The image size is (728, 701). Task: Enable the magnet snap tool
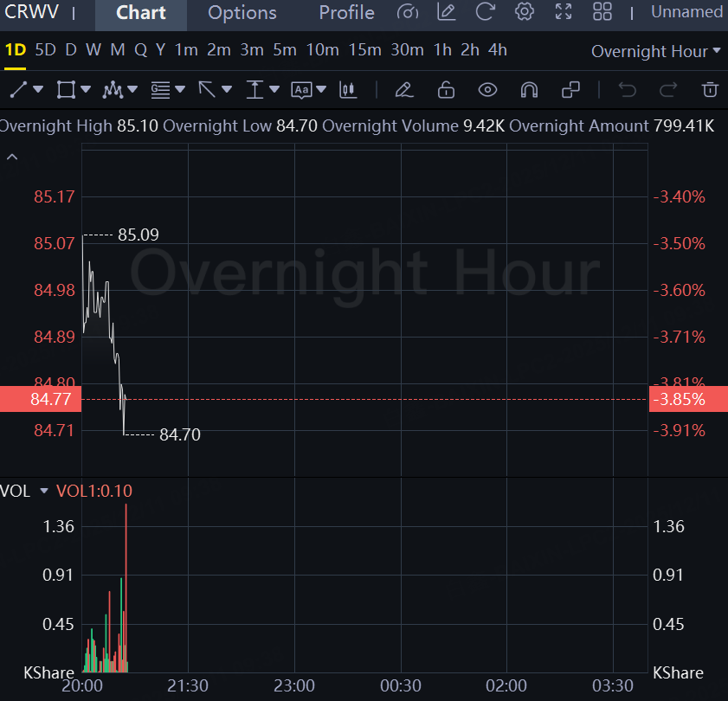[529, 89]
